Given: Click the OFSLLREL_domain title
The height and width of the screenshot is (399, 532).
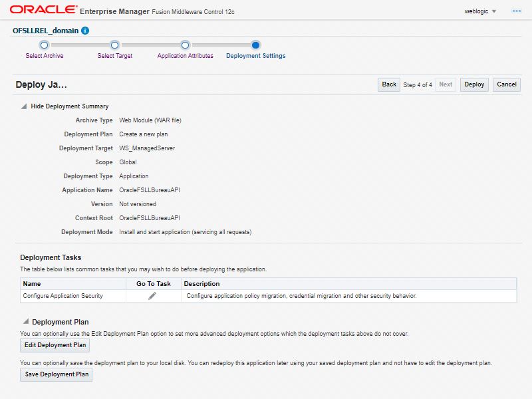Looking at the screenshot, I should [45, 31].
